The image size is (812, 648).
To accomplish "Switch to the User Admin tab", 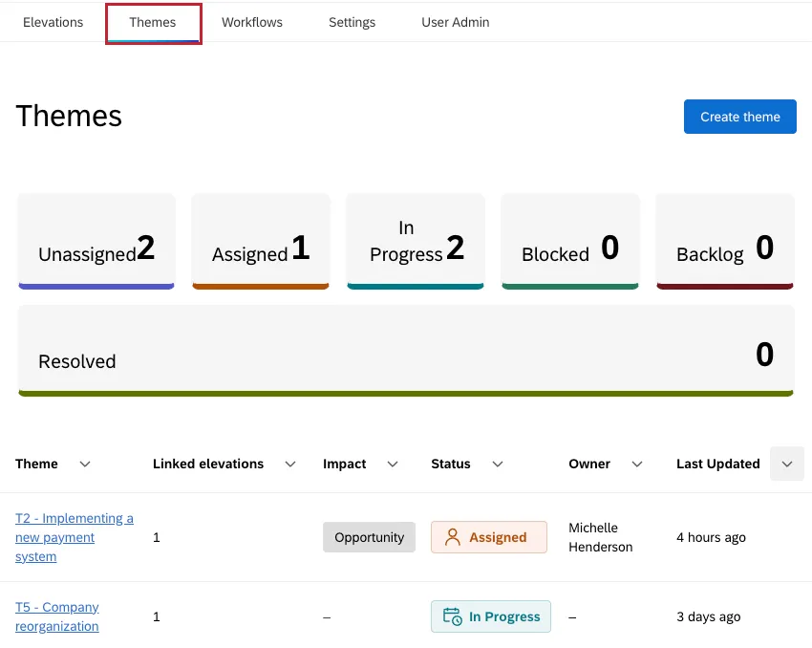I will pos(455,22).
